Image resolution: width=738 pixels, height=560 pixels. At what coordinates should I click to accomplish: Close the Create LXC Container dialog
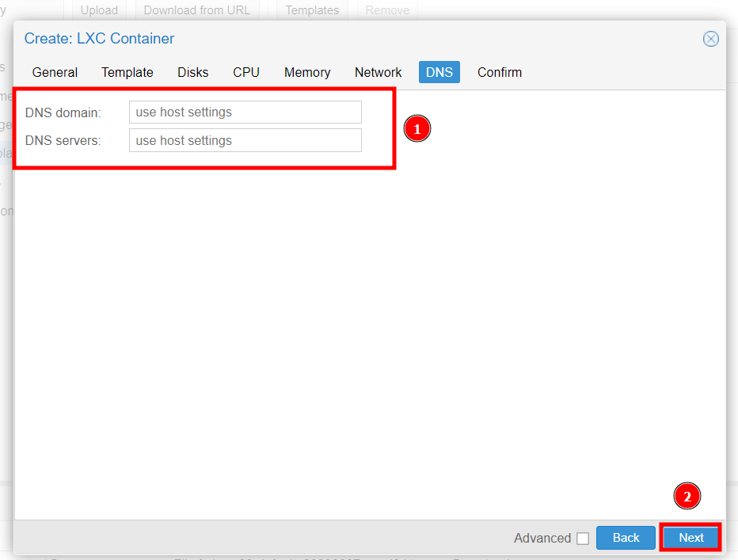[x=710, y=39]
